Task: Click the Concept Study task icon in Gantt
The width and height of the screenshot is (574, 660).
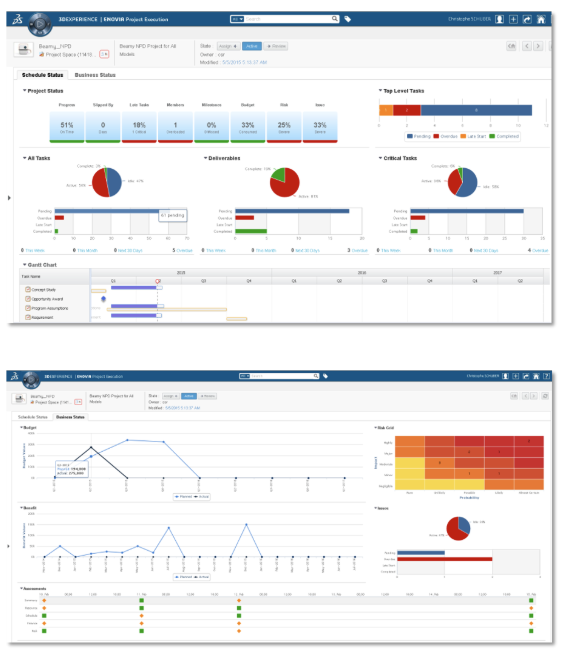Action: 28,290
